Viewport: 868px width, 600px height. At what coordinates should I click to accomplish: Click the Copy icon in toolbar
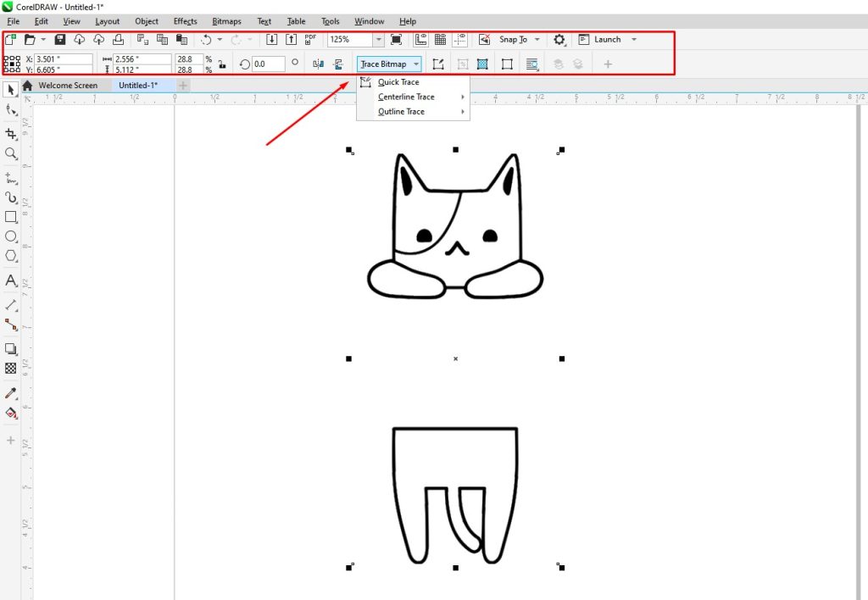[162, 39]
